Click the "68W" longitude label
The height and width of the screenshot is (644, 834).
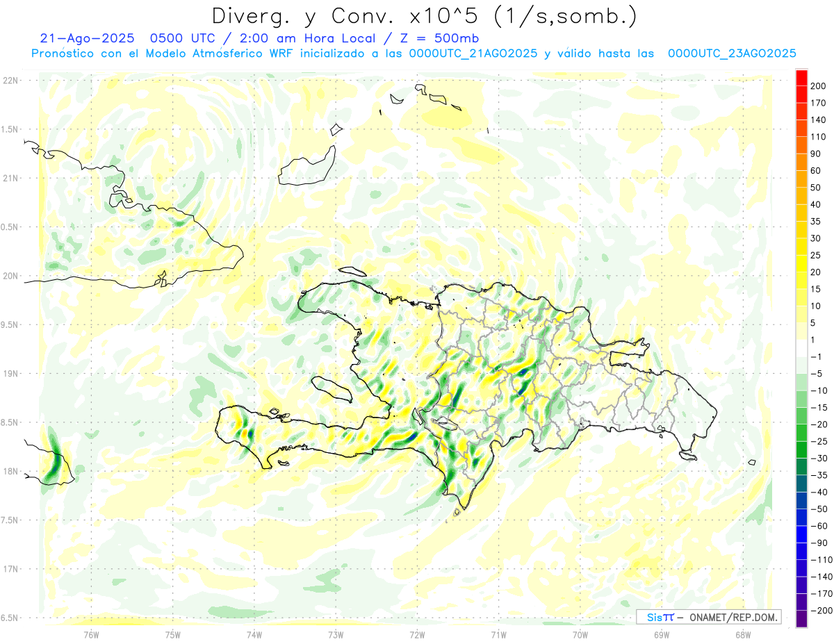coord(743,634)
